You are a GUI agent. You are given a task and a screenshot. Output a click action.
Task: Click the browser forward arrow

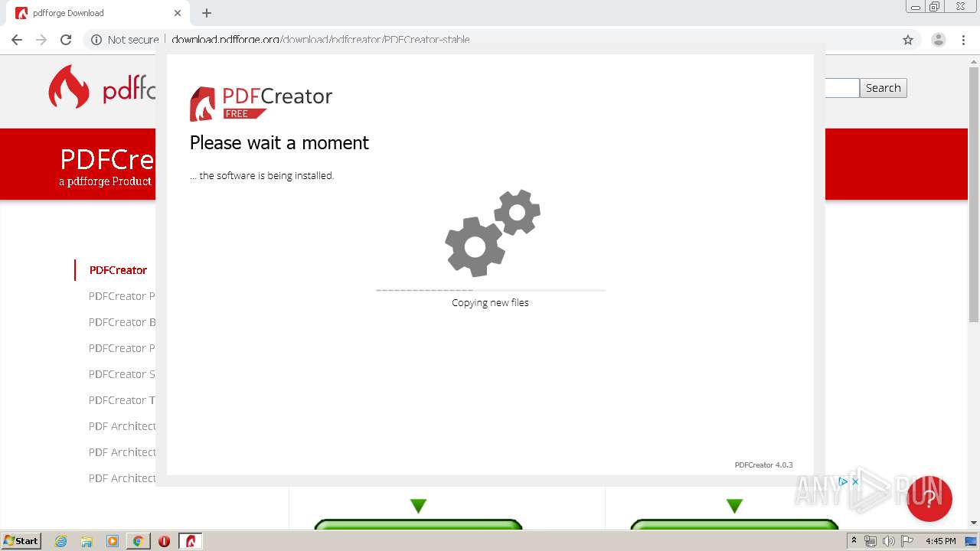[x=41, y=40]
